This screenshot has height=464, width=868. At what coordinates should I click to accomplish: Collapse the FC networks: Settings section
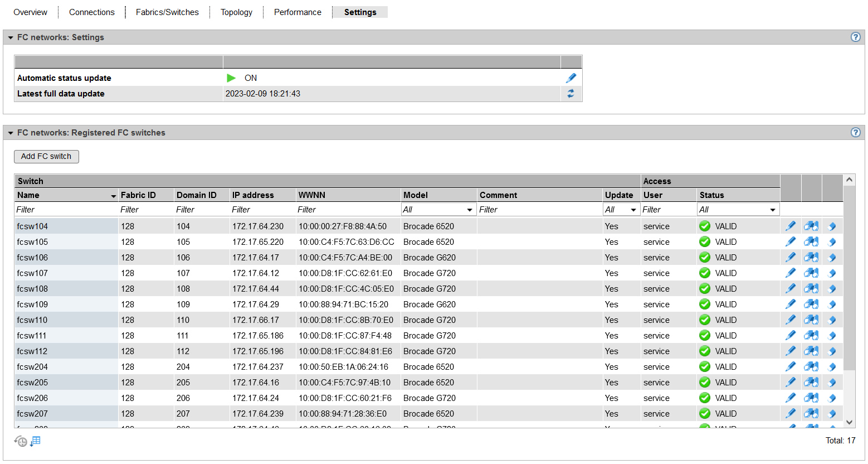click(11, 37)
